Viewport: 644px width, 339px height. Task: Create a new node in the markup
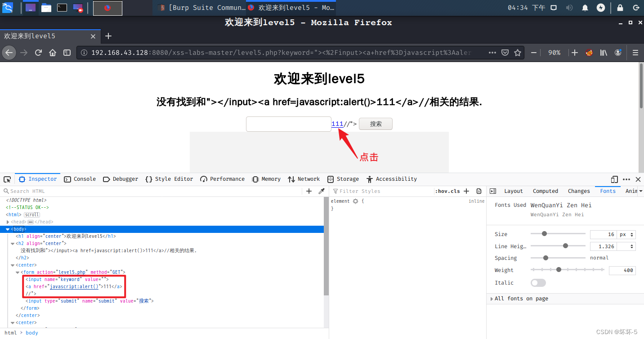coord(309,191)
